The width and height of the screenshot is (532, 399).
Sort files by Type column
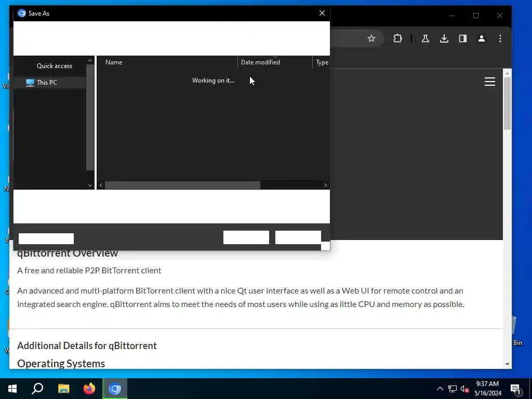[321, 62]
